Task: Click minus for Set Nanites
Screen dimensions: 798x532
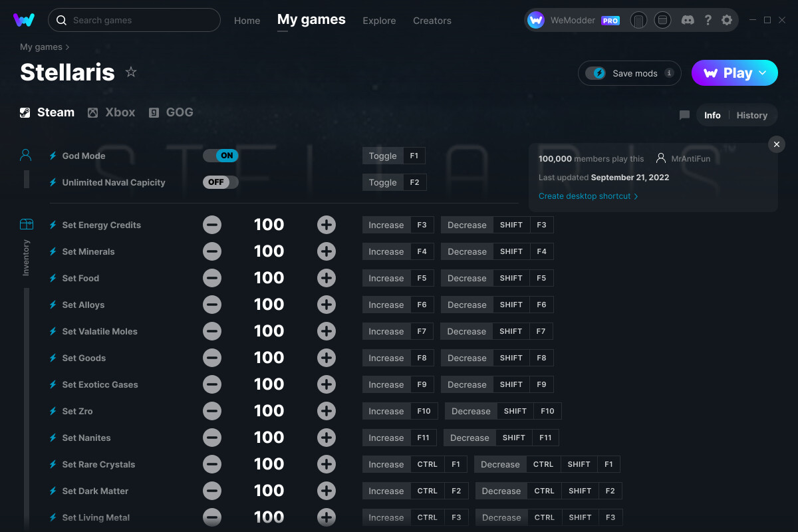Action: (x=212, y=438)
